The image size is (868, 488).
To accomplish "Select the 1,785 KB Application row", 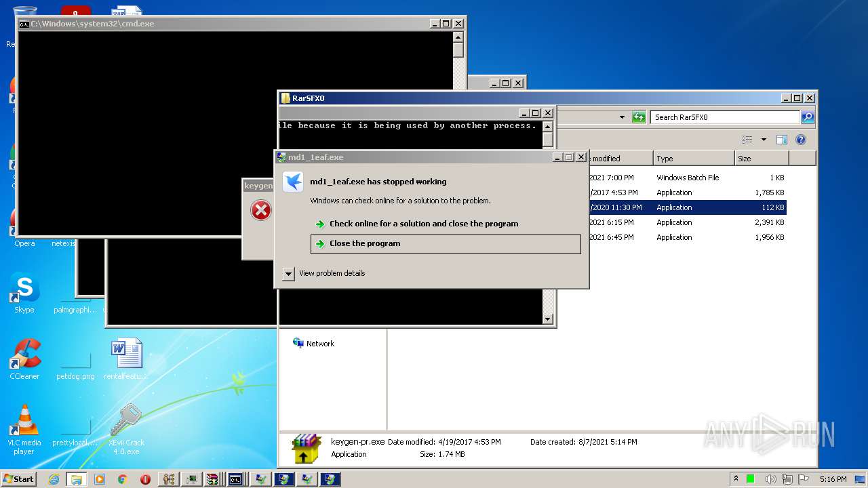I will click(686, 192).
